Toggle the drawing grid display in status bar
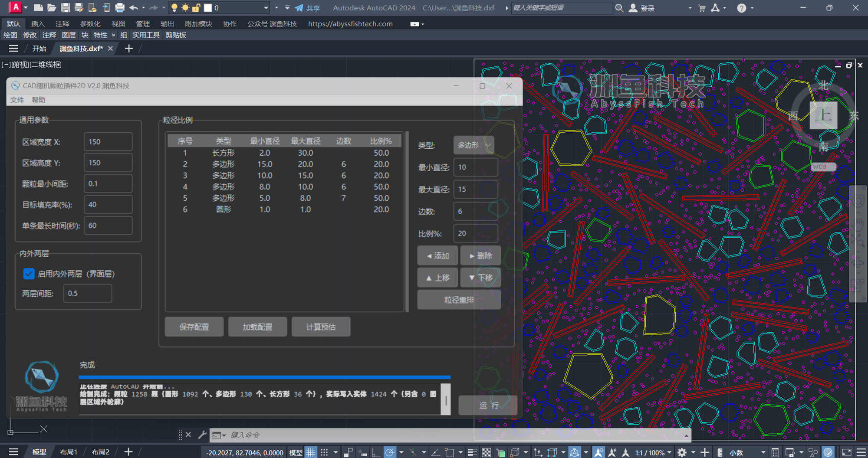 tap(311, 452)
